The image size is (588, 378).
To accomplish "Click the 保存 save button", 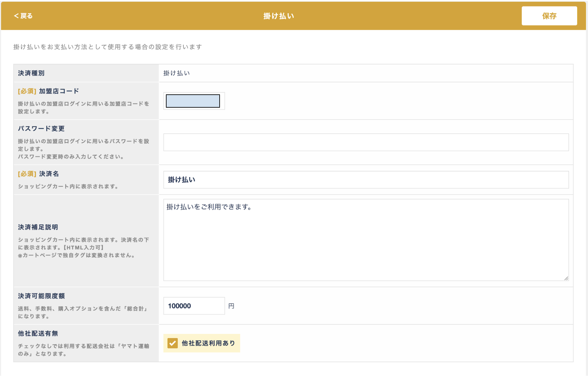I will tap(549, 16).
